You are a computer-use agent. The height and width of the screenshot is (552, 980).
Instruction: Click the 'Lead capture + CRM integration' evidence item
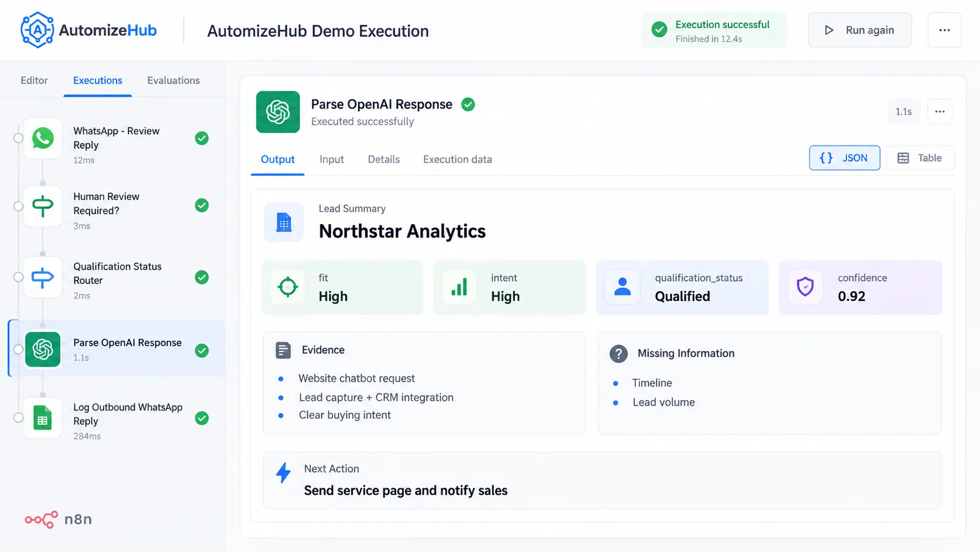point(376,397)
